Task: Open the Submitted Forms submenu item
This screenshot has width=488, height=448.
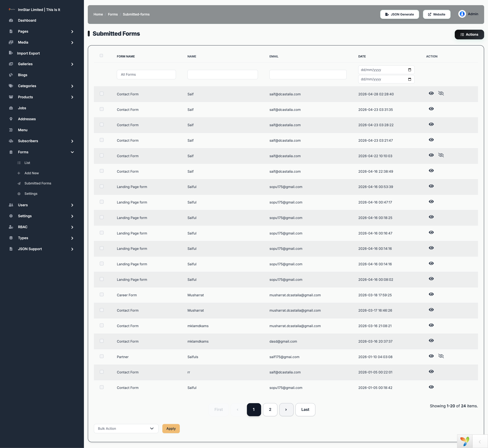Action: (38, 183)
